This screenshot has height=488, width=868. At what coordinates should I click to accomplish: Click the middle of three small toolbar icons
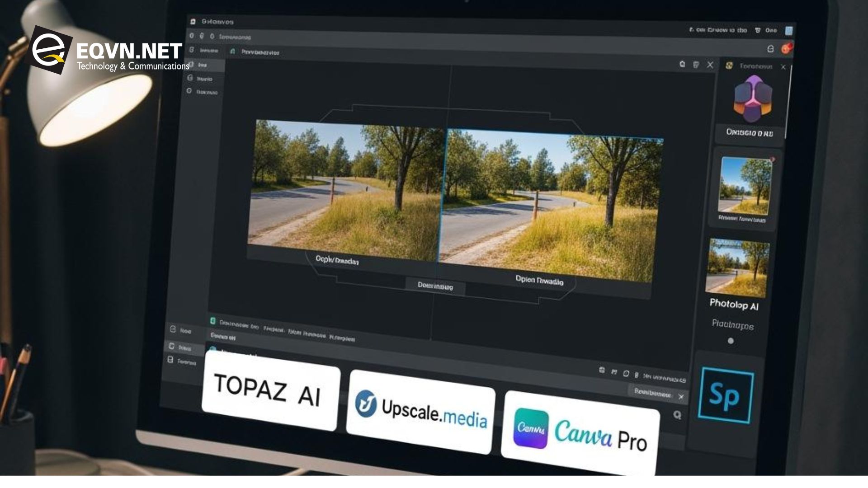click(202, 36)
